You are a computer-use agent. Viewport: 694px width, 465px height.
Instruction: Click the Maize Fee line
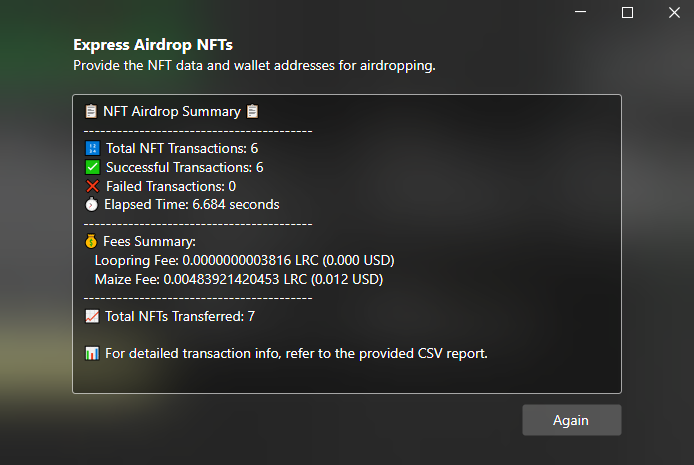(239, 279)
